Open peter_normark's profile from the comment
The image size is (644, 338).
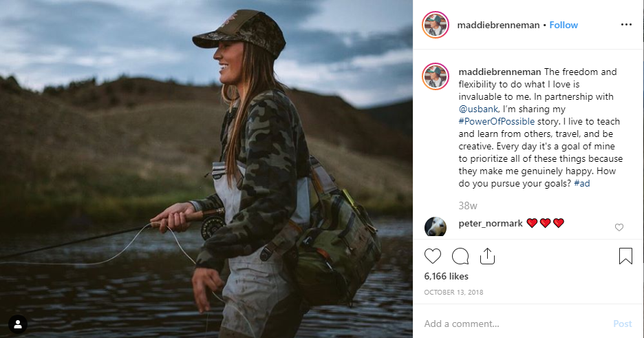pyautogui.click(x=491, y=224)
